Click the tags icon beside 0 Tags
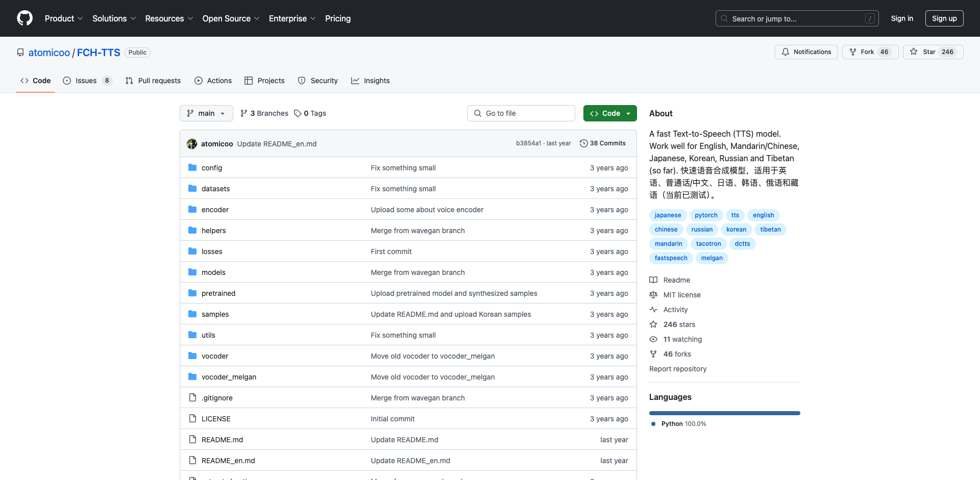This screenshot has height=480, width=980. pos(298,113)
